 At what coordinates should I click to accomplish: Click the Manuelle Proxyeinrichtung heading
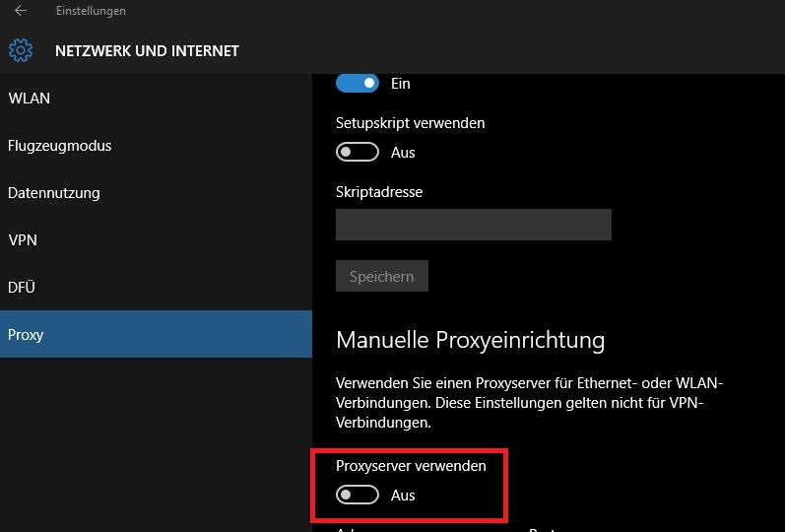click(471, 340)
